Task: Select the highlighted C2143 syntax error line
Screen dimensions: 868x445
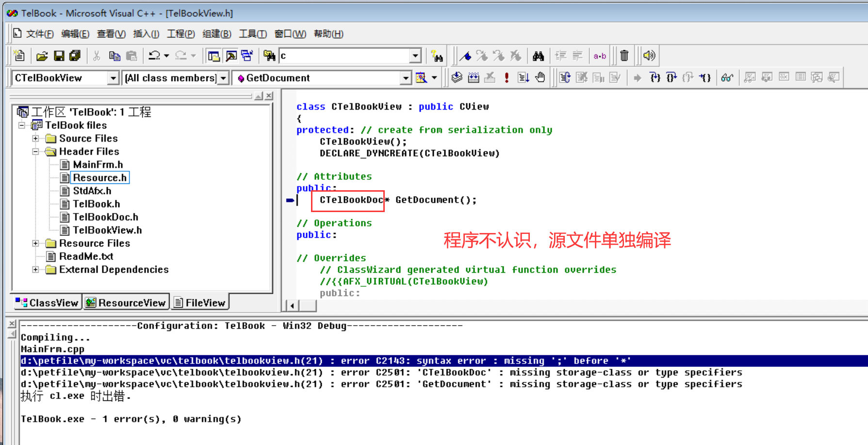Action: tap(443, 361)
